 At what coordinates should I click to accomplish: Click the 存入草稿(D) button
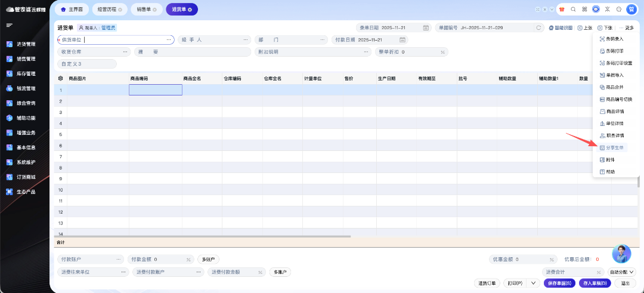(595, 283)
